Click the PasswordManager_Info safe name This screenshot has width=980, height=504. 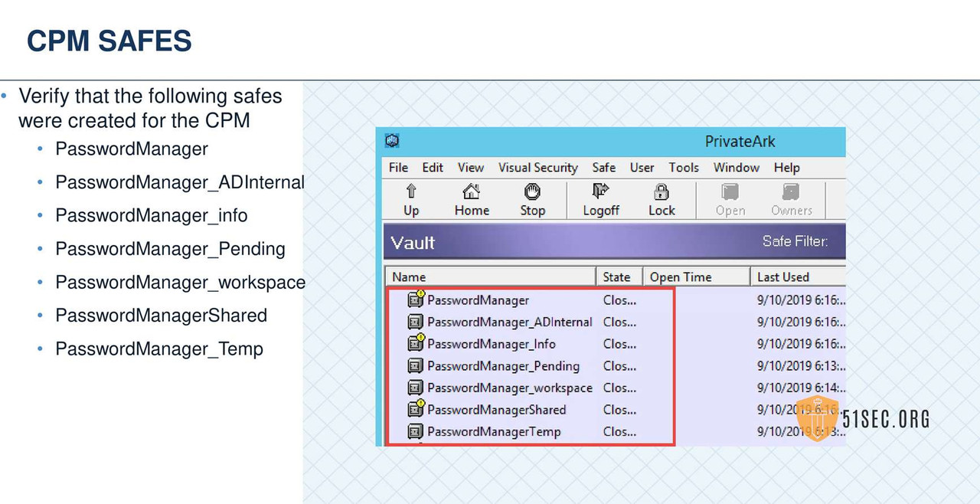[x=492, y=344]
